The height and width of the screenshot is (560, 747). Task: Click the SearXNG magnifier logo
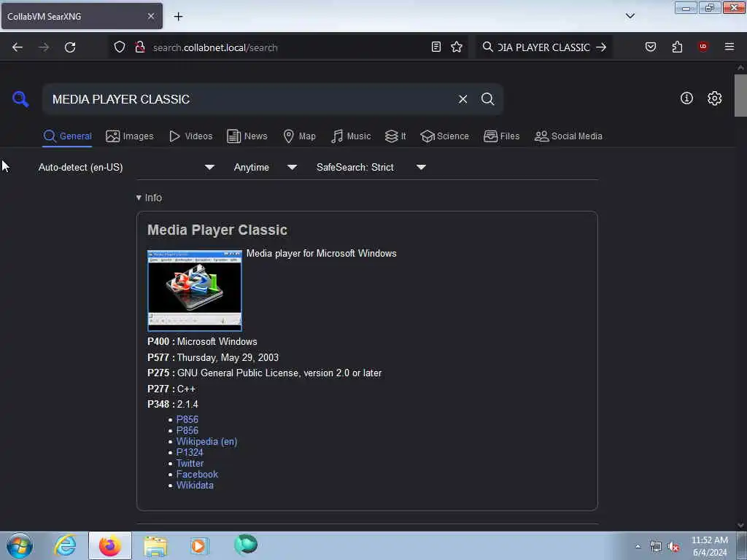tap(20, 99)
